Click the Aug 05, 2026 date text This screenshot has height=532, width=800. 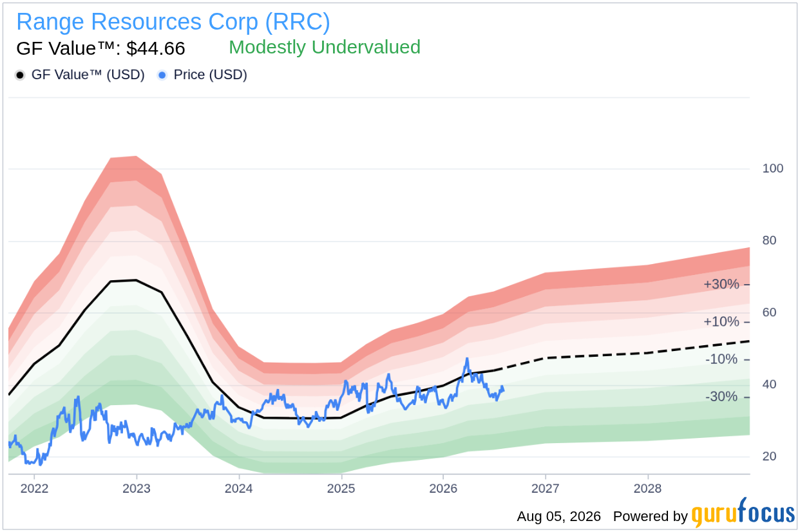(x=558, y=517)
